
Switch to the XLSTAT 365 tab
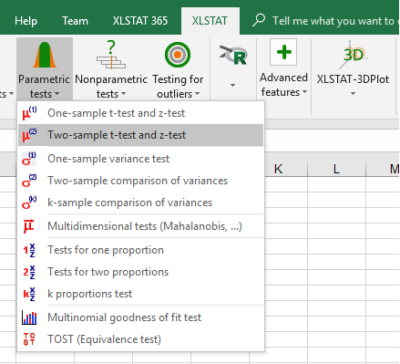[x=140, y=21]
